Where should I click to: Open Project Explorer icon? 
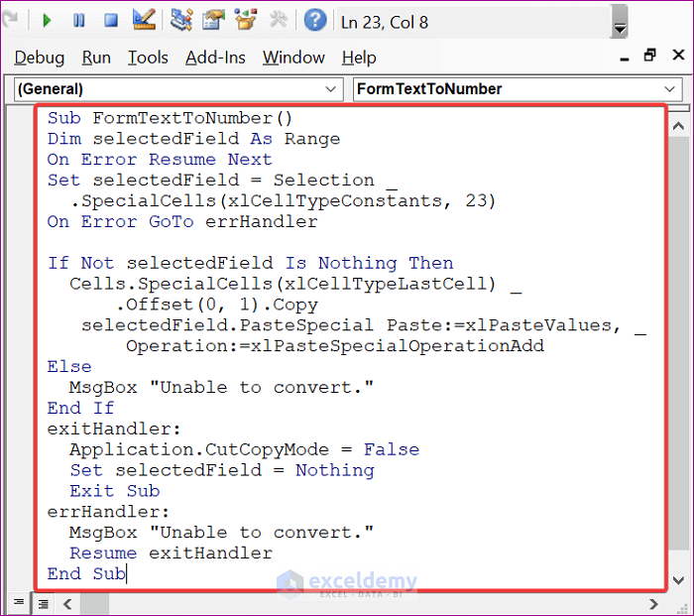pos(181,20)
